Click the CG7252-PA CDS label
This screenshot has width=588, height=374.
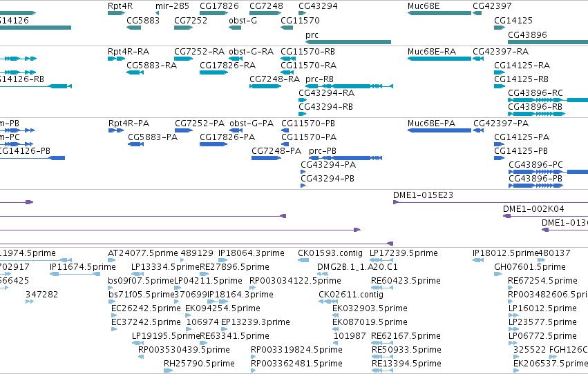[200, 123]
